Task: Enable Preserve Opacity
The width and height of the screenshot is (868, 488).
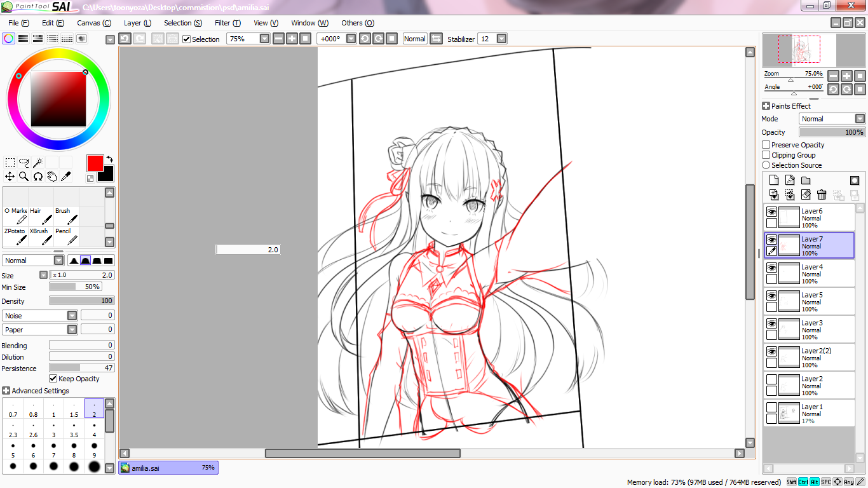Action: coord(766,145)
